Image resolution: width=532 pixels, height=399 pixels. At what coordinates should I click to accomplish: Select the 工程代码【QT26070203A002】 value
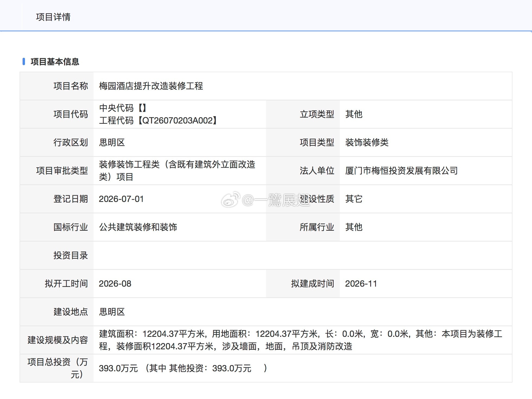click(x=158, y=121)
